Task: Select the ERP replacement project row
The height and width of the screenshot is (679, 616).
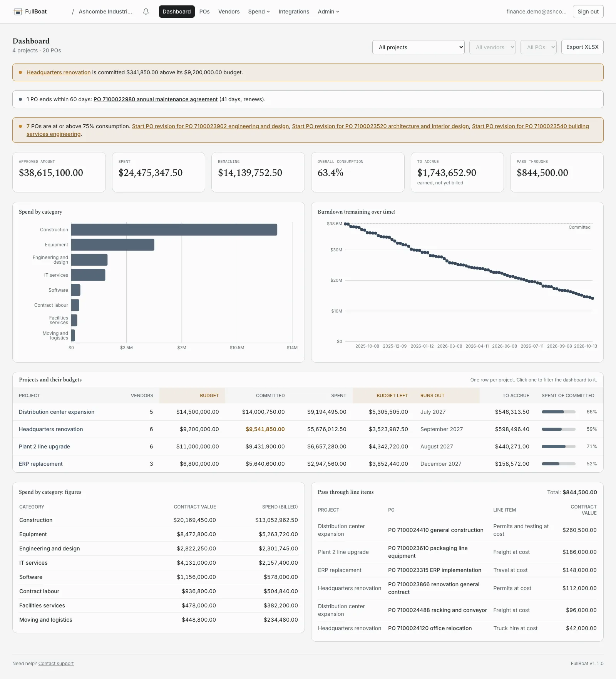Action: click(308, 464)
